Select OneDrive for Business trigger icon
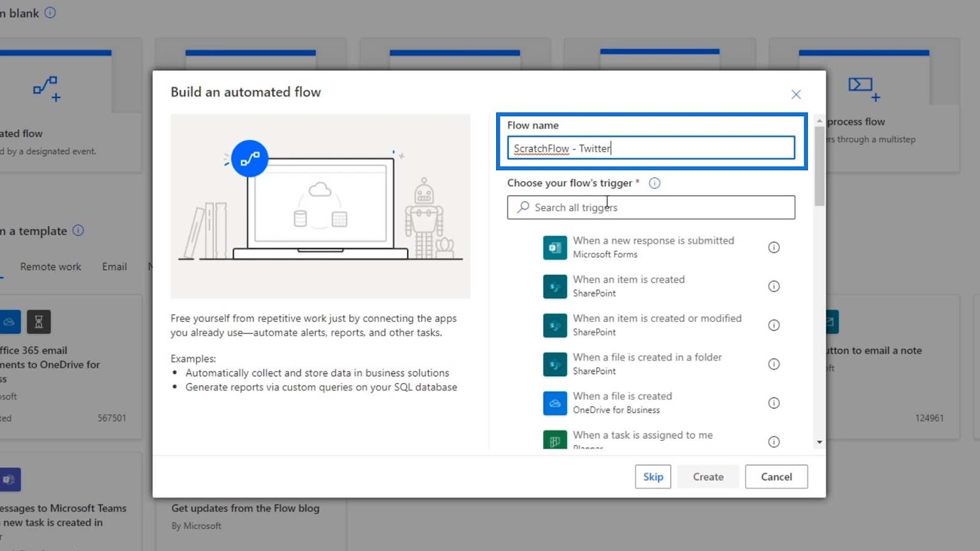Screen dimensions: 980x551 (555, 403)
